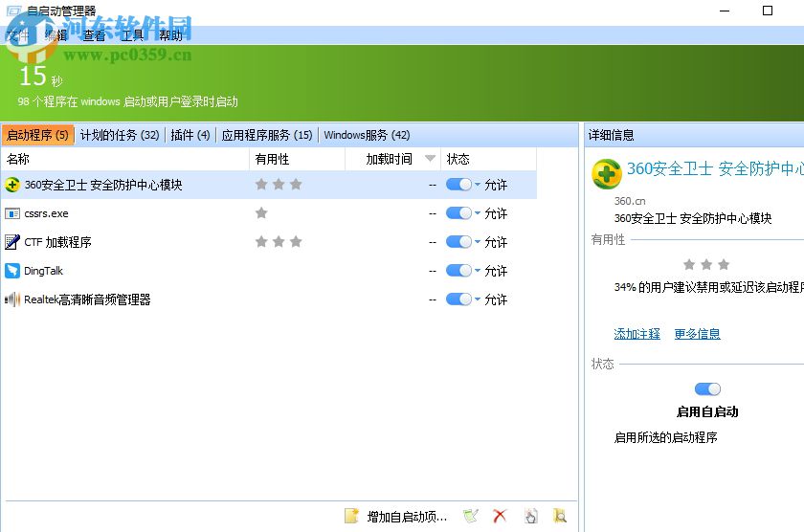Open status dropdown for Realtek row

[478, 299]
